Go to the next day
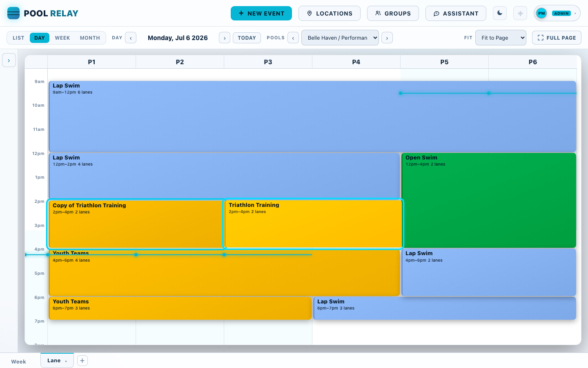The image size is (588, 368). 225,38
